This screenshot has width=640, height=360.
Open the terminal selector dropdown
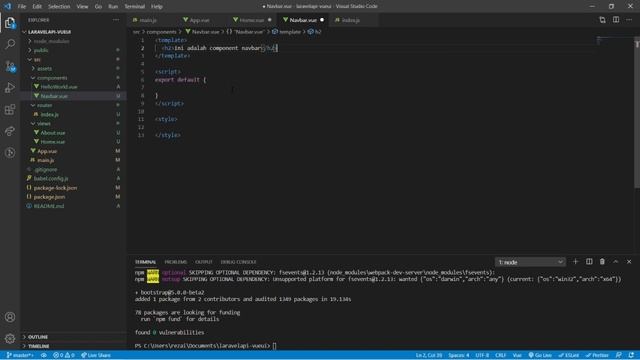tap(530, 262)
